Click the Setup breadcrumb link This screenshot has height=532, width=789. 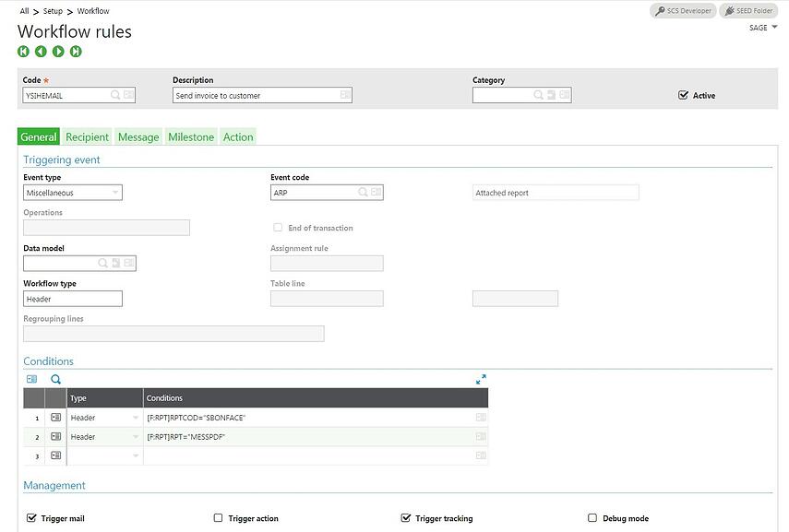[x=53, y=10]
